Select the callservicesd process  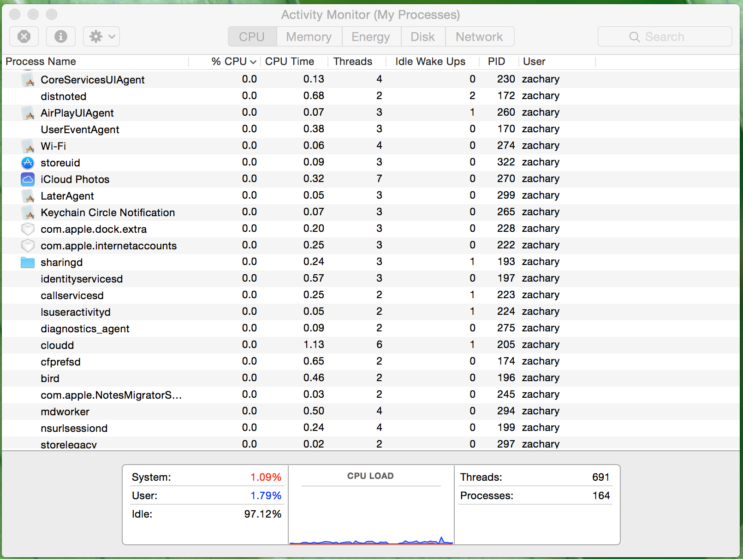point(371,295)
